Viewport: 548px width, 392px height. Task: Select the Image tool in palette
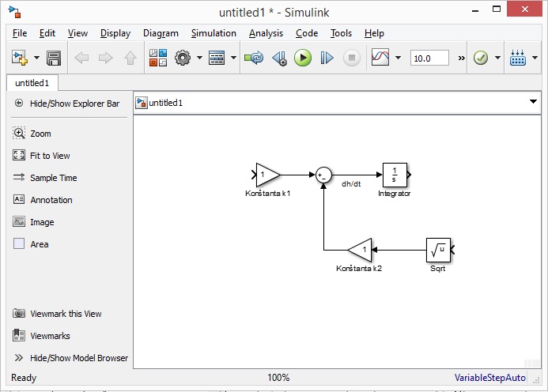[33, 222]
